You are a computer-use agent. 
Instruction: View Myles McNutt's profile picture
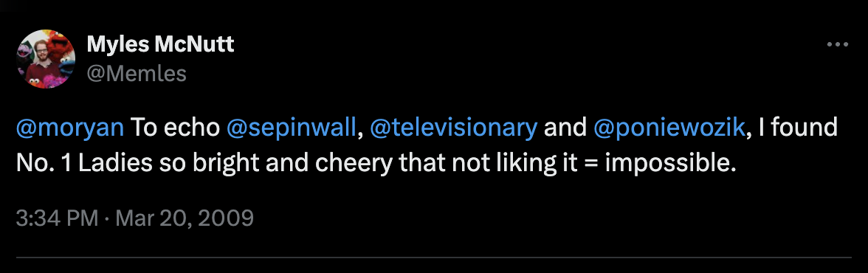46,59
